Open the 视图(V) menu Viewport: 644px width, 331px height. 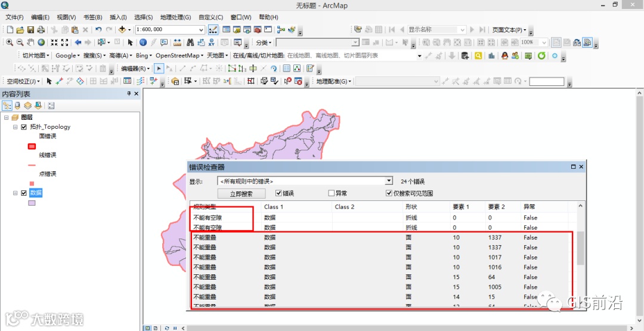tap(66, 17)
